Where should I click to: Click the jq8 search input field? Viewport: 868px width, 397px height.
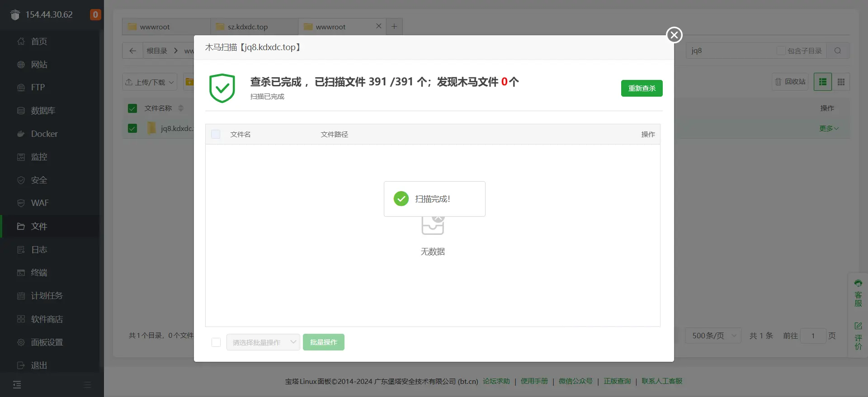731,51
